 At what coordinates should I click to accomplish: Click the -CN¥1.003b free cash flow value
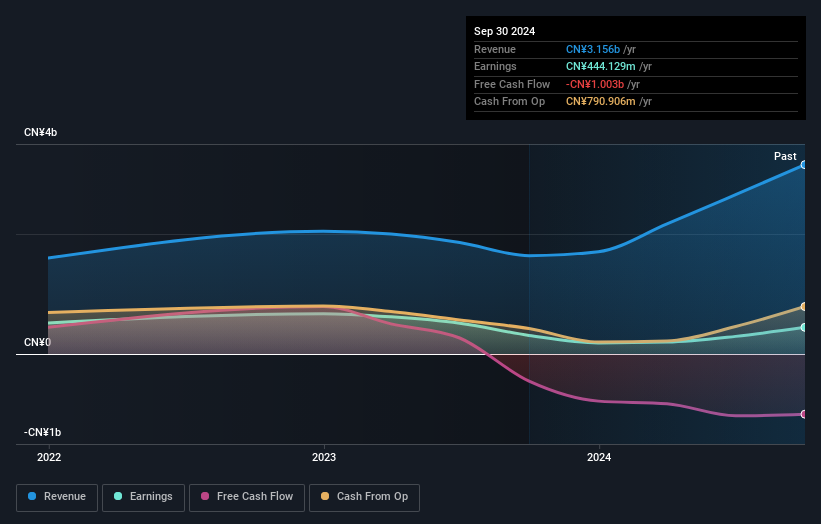[595, 84]
